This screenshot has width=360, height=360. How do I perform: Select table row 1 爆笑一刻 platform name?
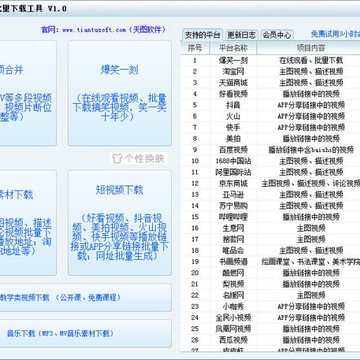(x=233, y=60)
